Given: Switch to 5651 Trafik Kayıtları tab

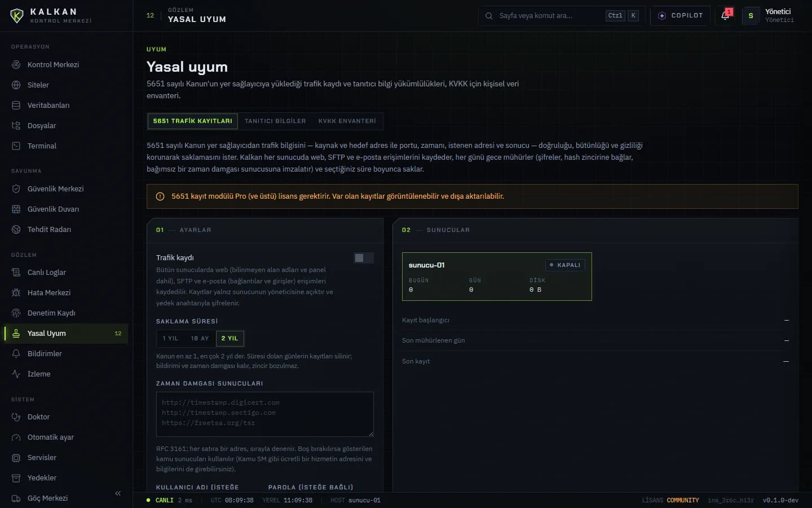Looking at the screenshot, I should [x=192, y=121].
